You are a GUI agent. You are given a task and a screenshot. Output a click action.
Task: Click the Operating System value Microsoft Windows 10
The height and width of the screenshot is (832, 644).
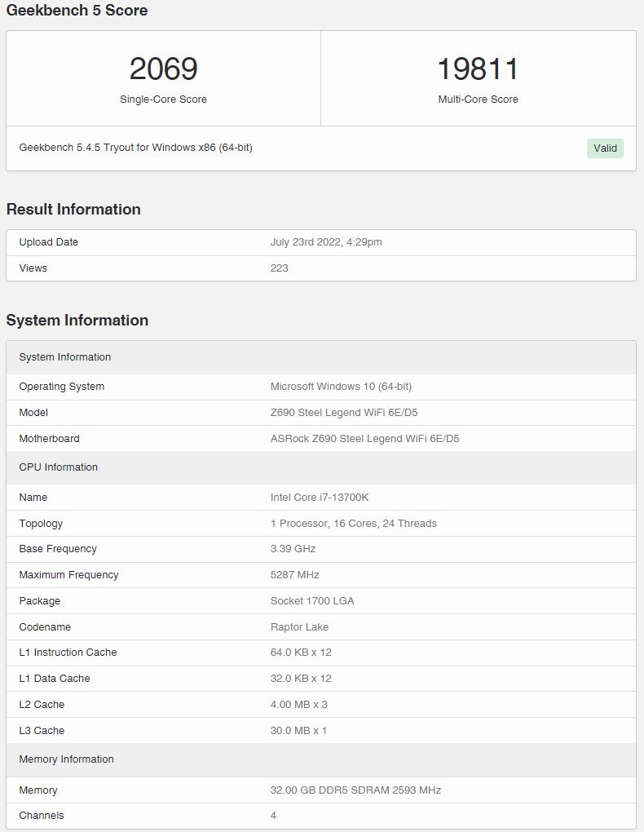341,387
